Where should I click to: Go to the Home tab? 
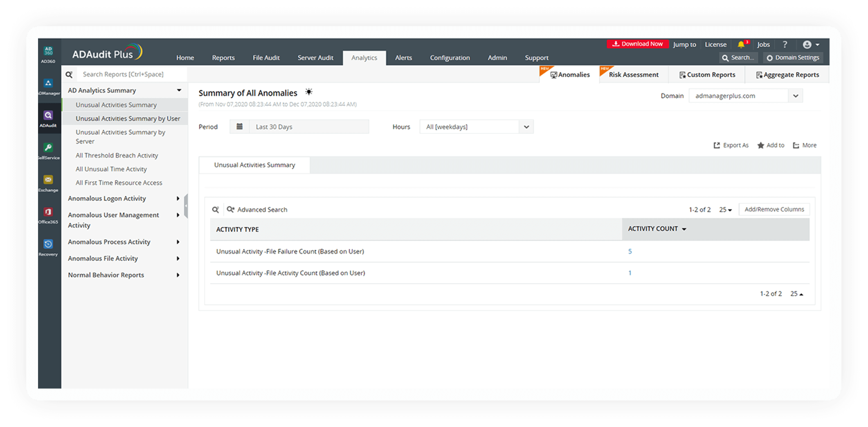click(185, 58)
